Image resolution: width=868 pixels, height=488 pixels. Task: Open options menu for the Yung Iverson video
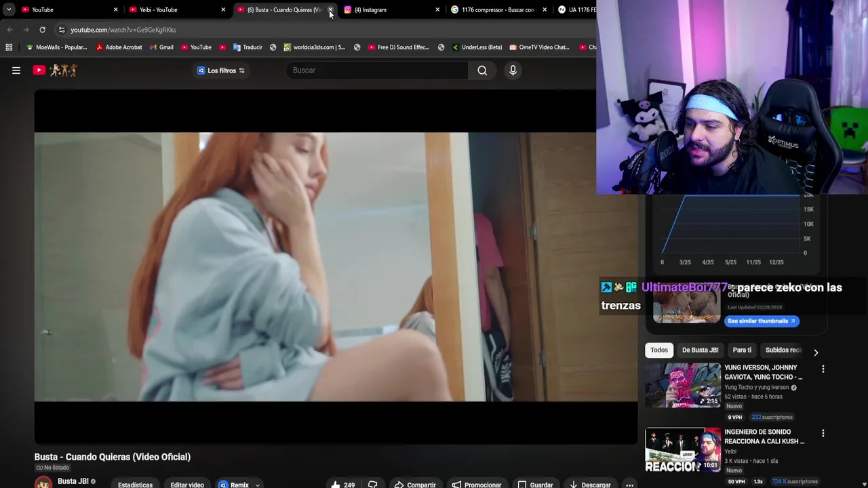point(823,369)
